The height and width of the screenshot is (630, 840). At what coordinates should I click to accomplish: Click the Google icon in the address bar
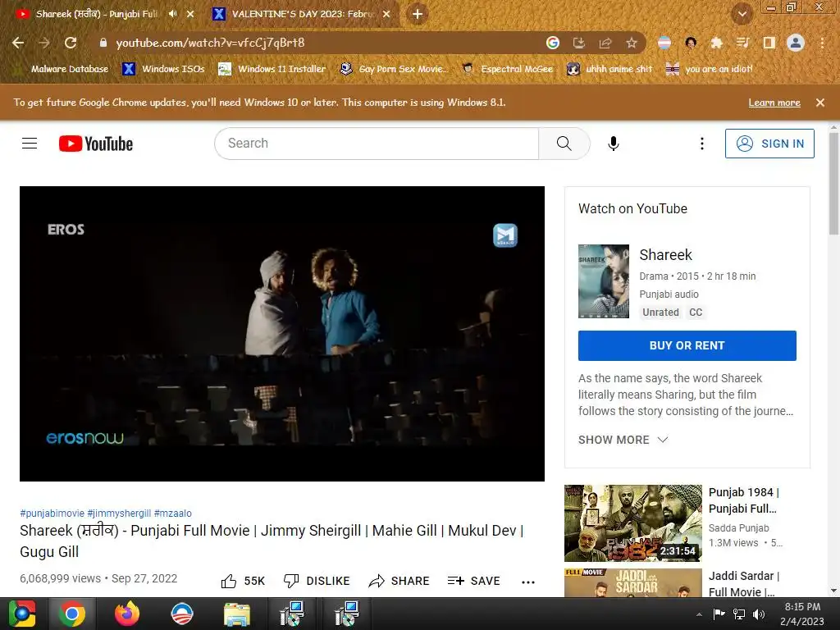[x=553, y=43]
